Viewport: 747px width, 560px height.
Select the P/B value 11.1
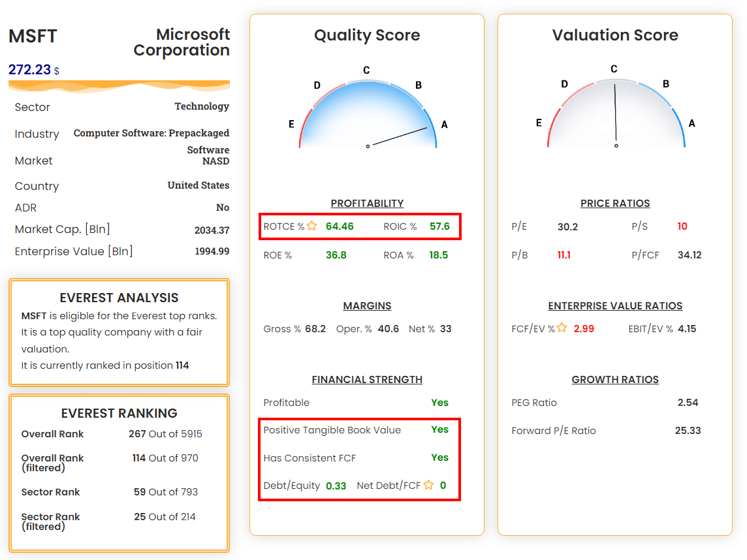coord(564,255)
